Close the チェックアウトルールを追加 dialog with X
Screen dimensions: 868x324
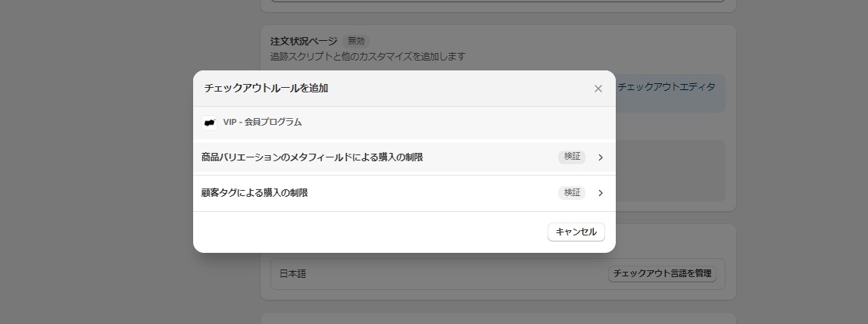pos(598,89)
